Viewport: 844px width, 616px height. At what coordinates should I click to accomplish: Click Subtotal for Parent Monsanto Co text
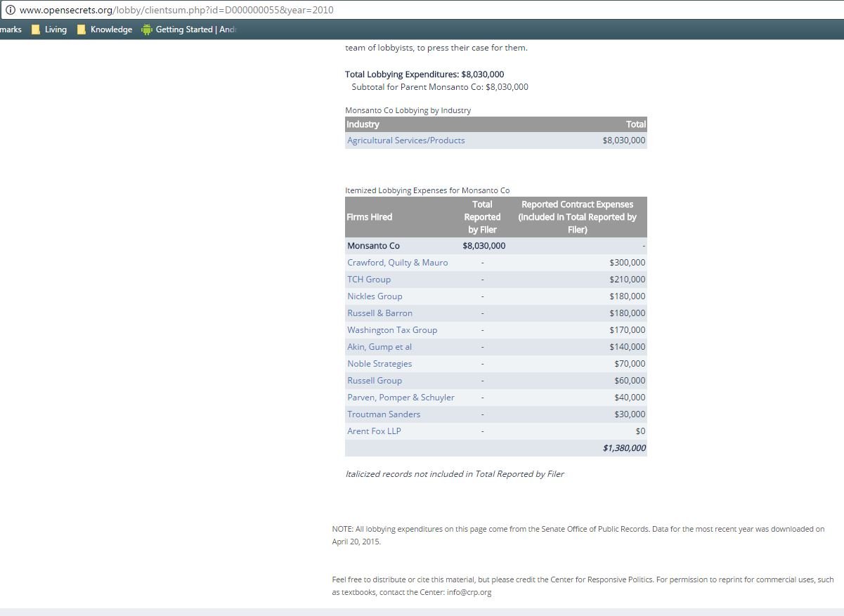click(440, 87)
